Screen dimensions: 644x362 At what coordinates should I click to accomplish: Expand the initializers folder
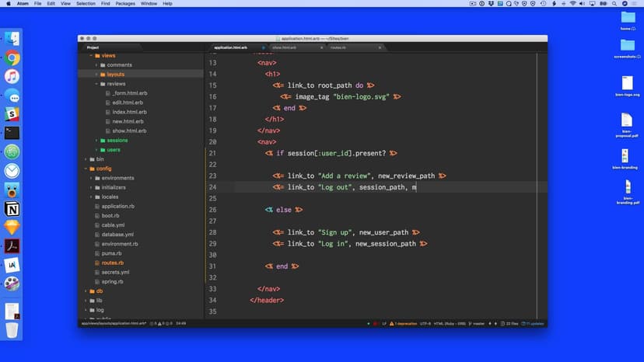coord(92,187)
